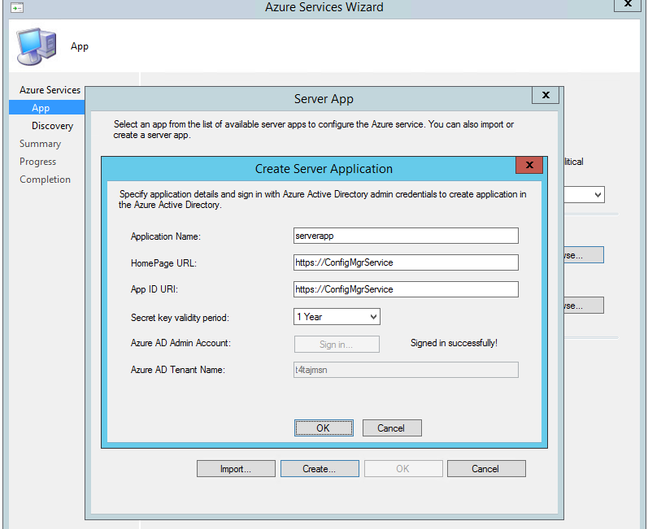Open Secret key validity period dropdown
Screen dimensions: 648x529
click(x=337, y=317)
